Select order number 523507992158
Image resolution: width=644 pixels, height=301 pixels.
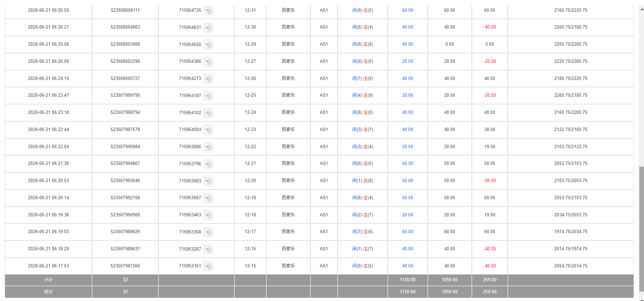125,198
